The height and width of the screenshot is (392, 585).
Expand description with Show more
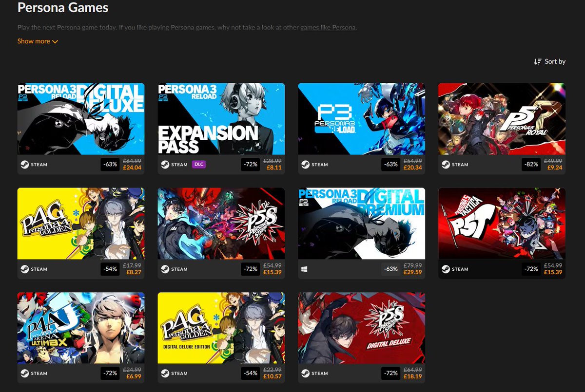(38, 41)
